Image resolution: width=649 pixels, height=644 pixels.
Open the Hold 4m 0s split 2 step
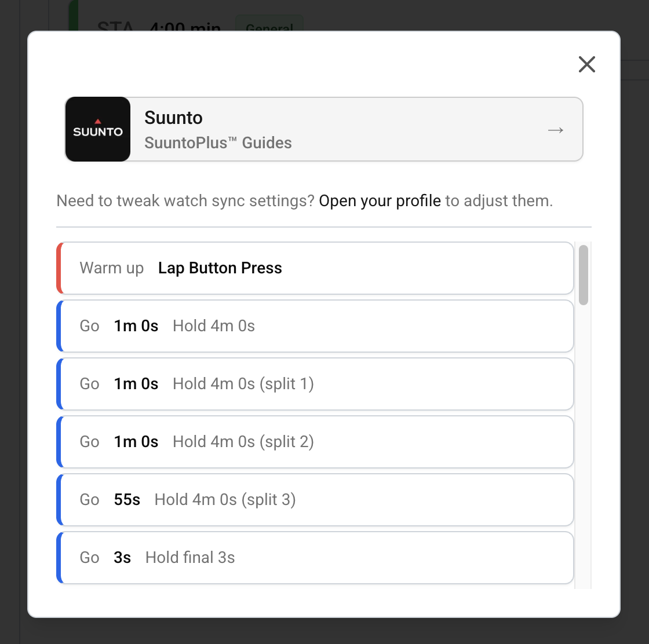pos(315,442)
